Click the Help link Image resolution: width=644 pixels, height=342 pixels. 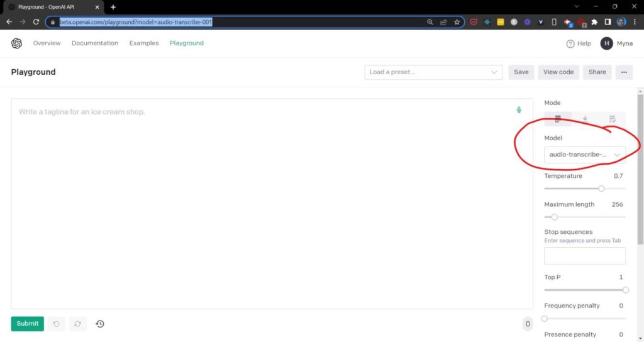pos(584,43)
